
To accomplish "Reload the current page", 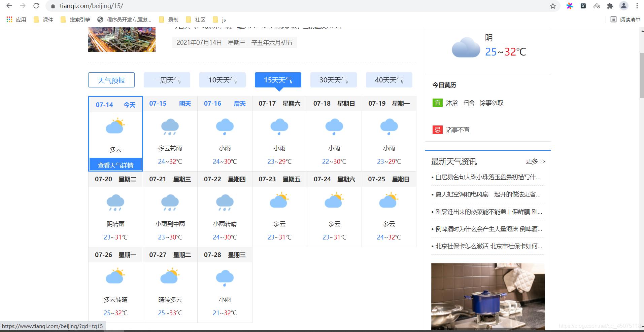I will 36,6.
